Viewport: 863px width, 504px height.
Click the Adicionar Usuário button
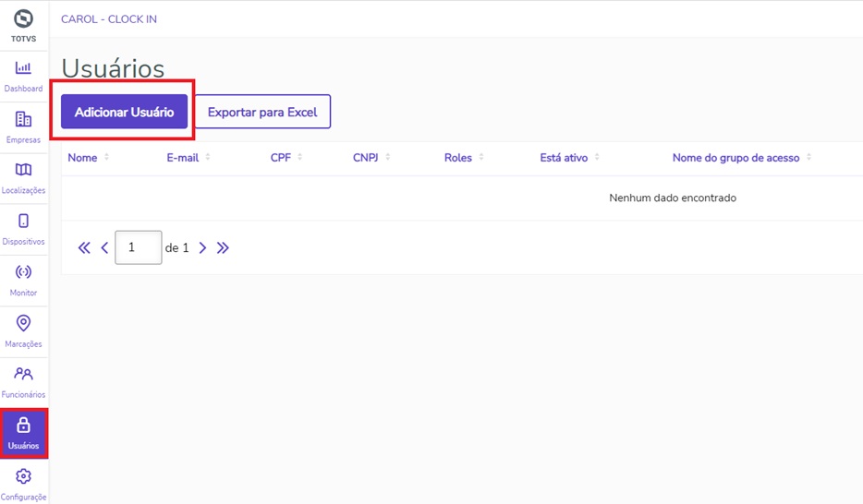(x=125, y=112)
